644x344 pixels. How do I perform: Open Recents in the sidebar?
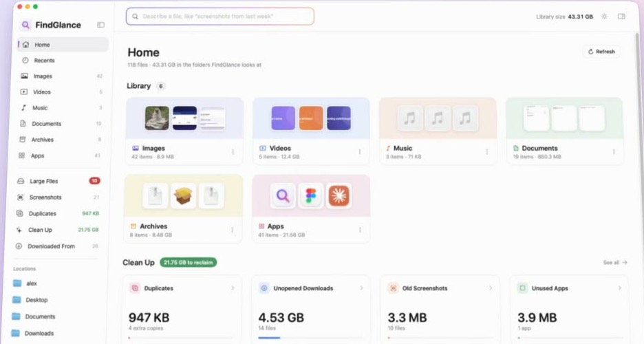click(63, 61)
